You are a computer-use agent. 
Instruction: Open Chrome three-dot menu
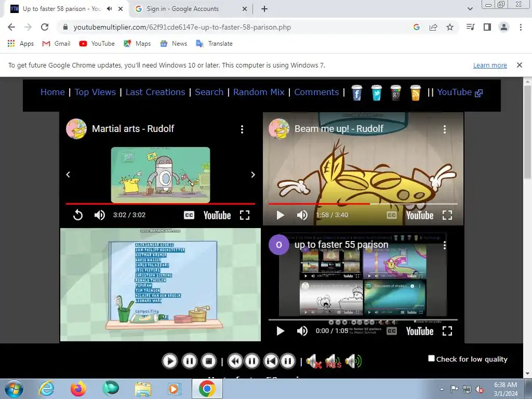pos(521,27)
